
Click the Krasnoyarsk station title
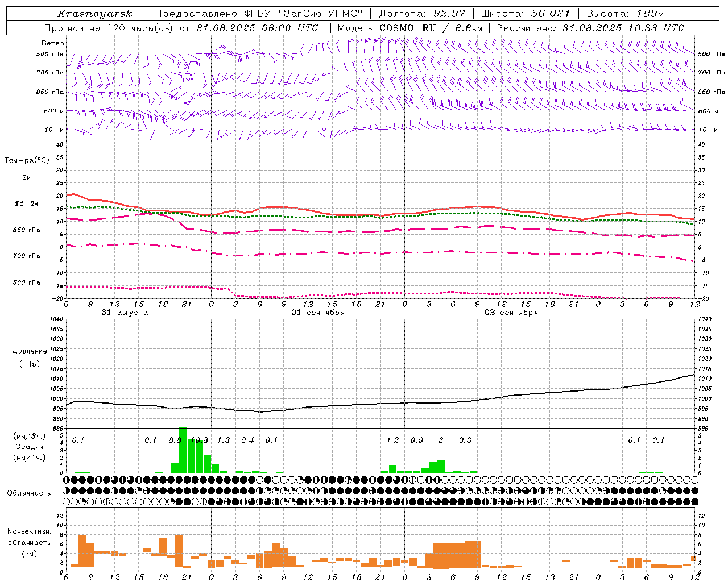click(x=95, y=14)
